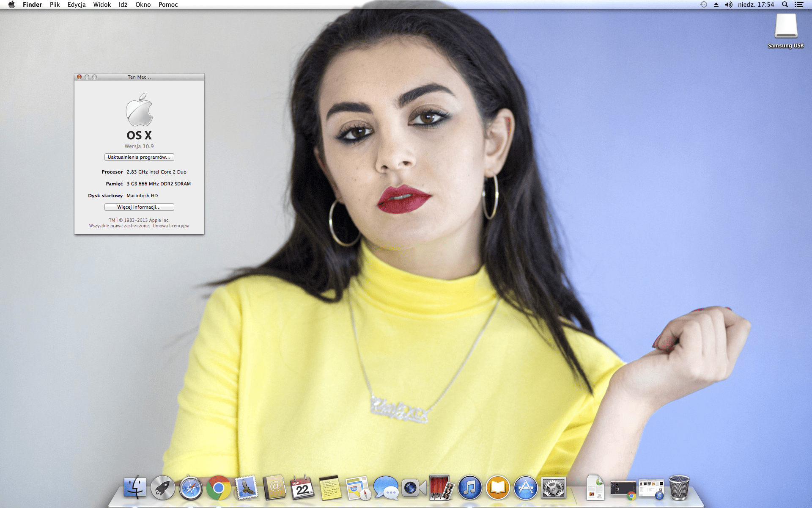Open the App Store dock icon

coord(526,488)
